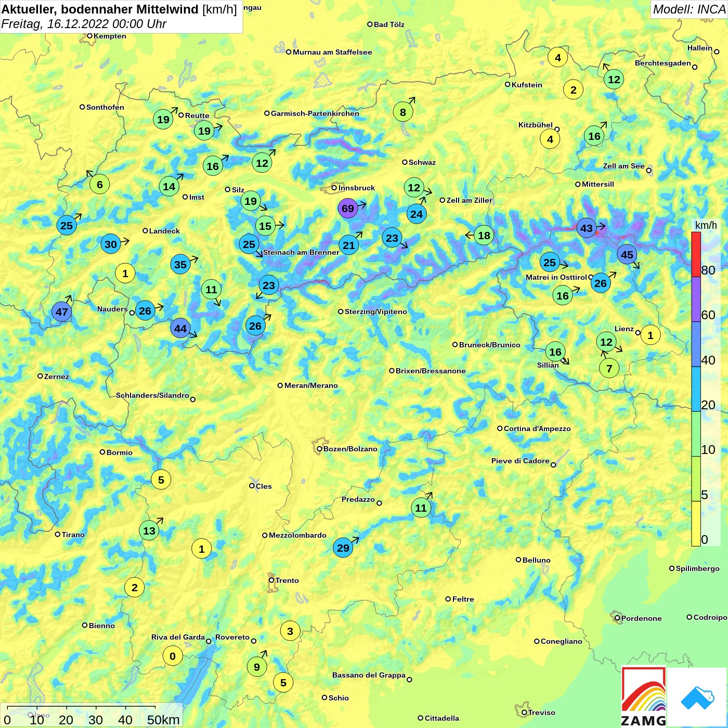Select the Bozen/Bolzano label
This screenshot has height=728, width=728.
click(x=350, y=449)
